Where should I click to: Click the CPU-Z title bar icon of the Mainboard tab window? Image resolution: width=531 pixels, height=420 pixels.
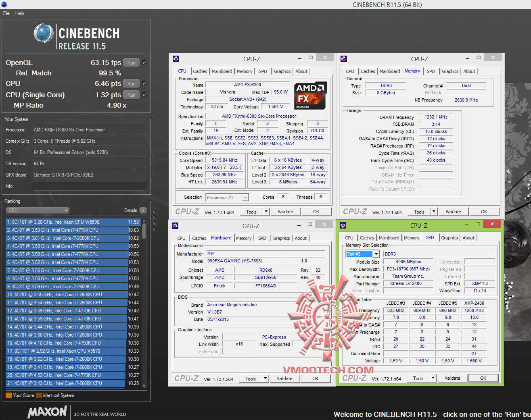(x=175, y=226)
